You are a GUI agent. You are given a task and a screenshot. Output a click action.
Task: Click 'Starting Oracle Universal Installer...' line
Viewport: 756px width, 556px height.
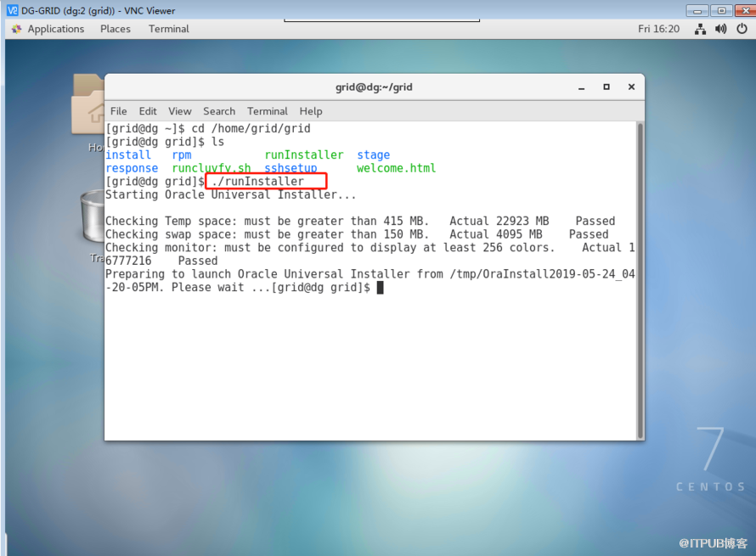[230, 194]
